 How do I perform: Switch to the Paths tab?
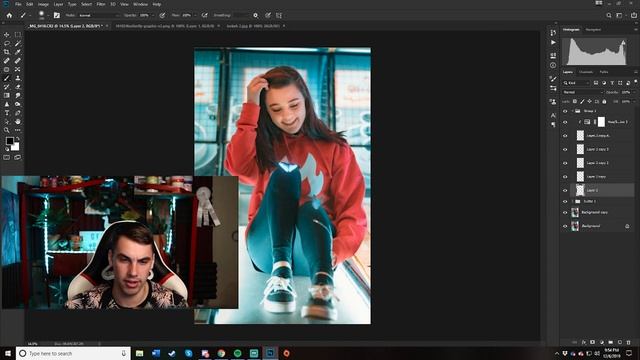tap(604, 72)
